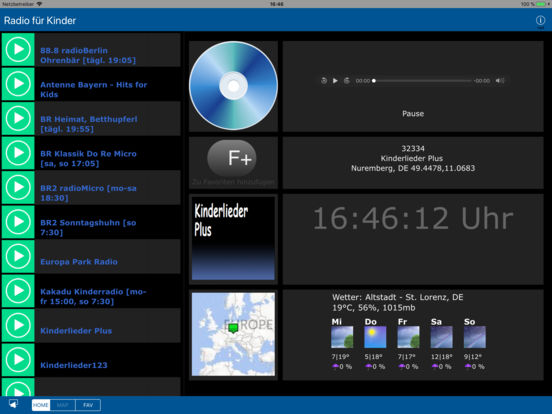
Task: Click Wi-Fi icon in status bar
Action: pos(39,4)
